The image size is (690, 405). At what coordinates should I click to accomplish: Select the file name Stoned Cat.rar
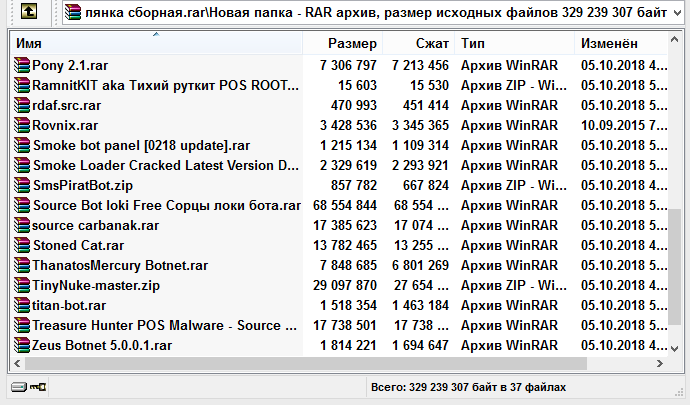[78, 245]
